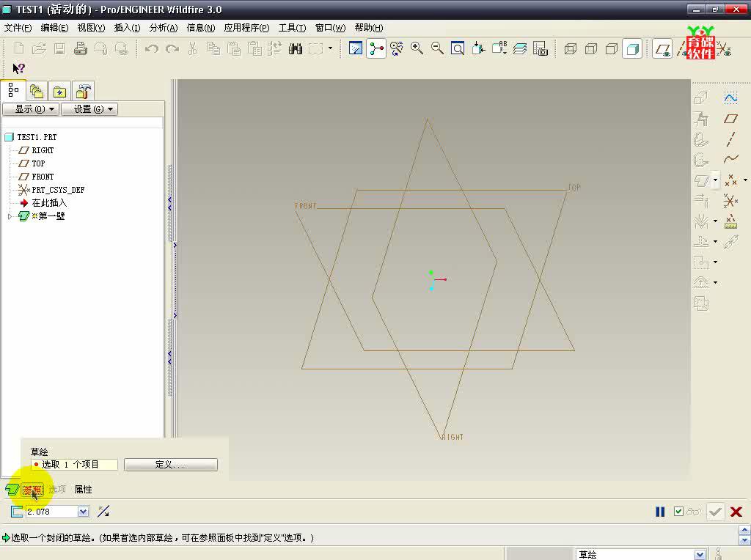This screenshot has width=751, height=560.
Task: Open the 属性 panel tab
Action: [84, 490]
